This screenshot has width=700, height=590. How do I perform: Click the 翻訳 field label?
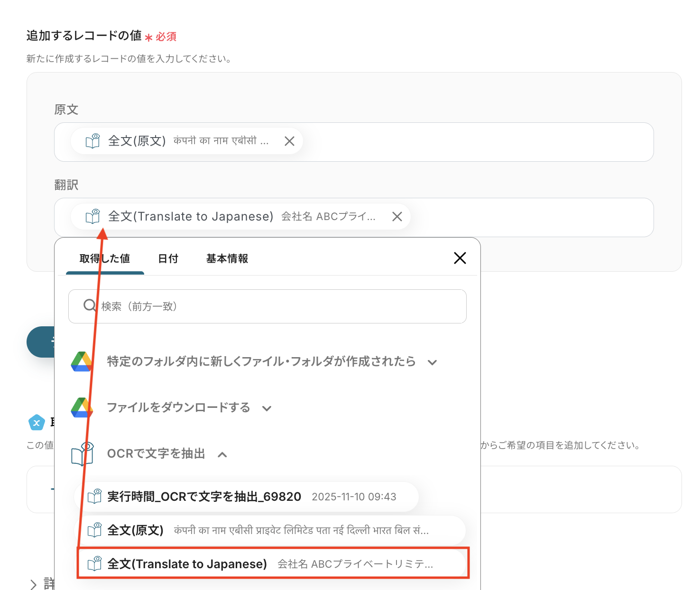coord(66,185)
